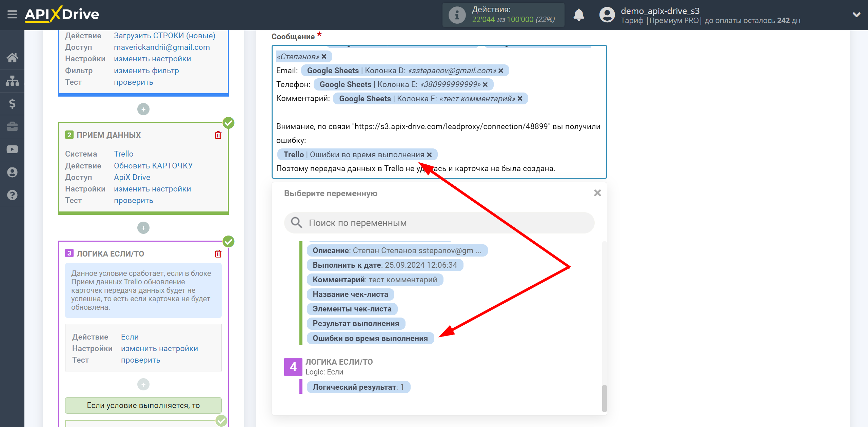
Task: Add step after first data source block
Action: [x=143, y=109]
